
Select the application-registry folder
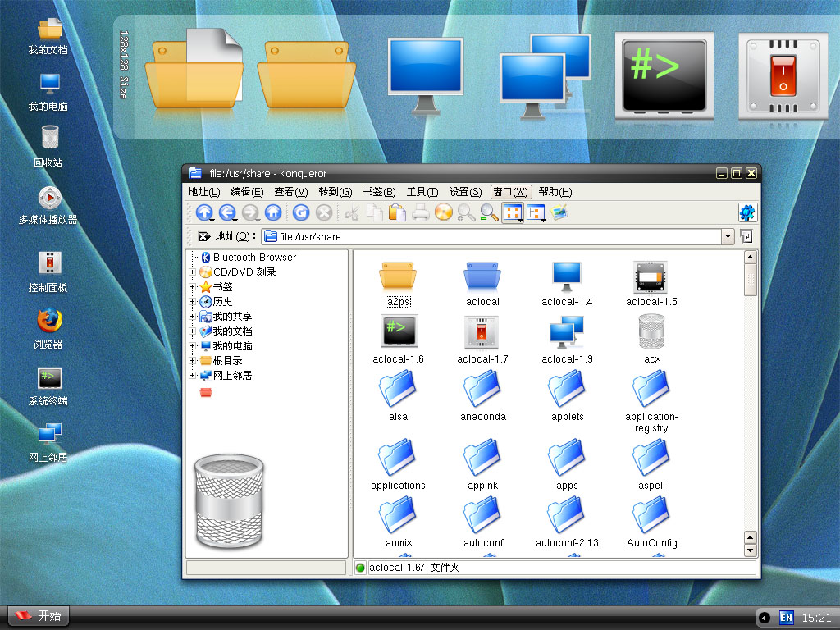pos(651,400)
